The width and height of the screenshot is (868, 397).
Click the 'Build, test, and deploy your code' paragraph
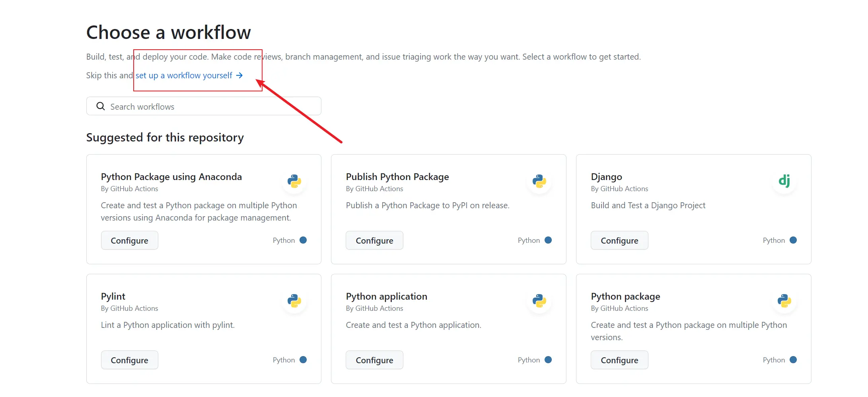pyautogui.click(x=364, y=57)
